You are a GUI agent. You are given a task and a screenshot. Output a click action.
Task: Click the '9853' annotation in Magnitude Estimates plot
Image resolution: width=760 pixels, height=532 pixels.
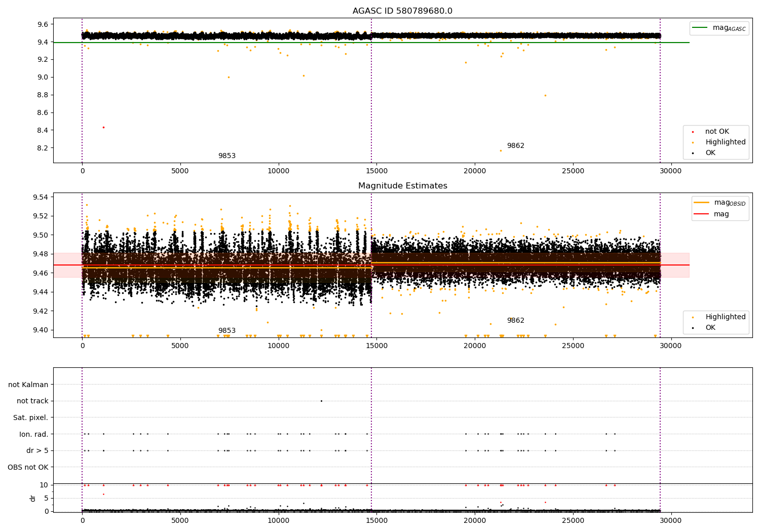click(227, 331)
